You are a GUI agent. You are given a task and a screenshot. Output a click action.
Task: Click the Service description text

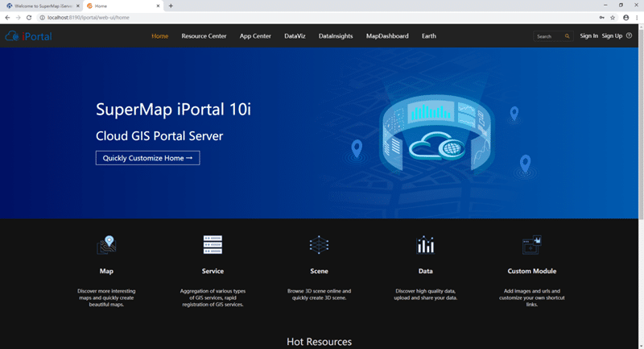click(x=213, y=297)
